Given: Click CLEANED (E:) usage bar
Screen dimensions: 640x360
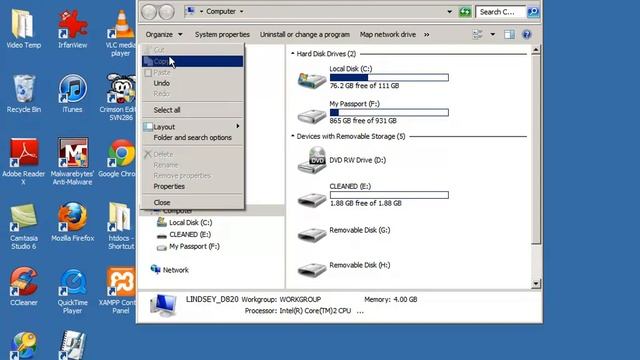Looking at the screenshot, I should coord(389,195).
